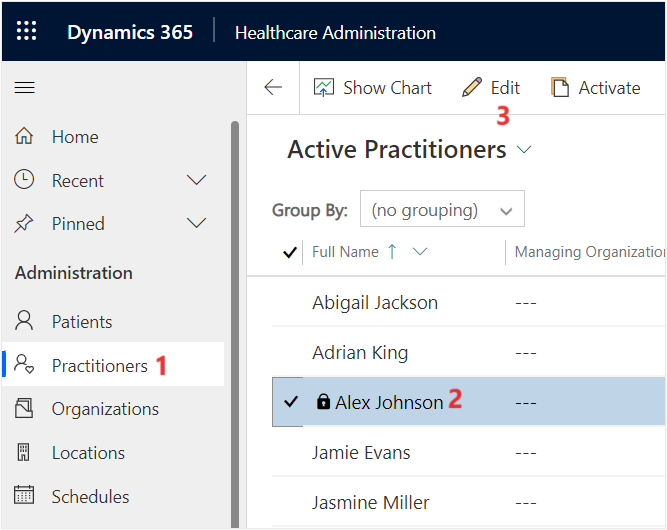Open the Abigail Jackson record
Viewport: 667px width, 530px height.
point(375,303)
